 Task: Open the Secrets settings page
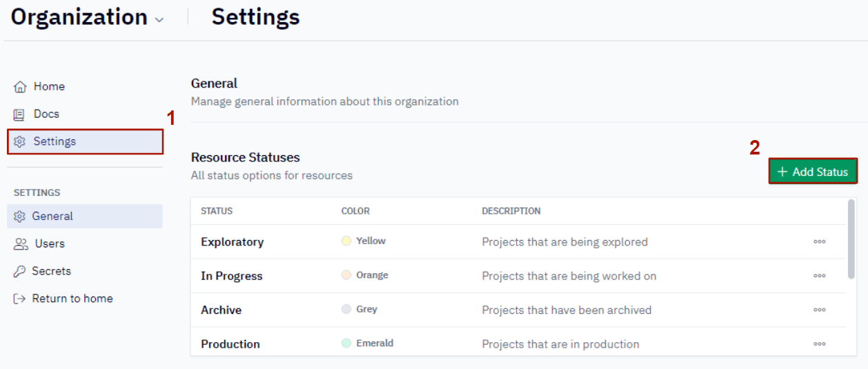[51, 271]
